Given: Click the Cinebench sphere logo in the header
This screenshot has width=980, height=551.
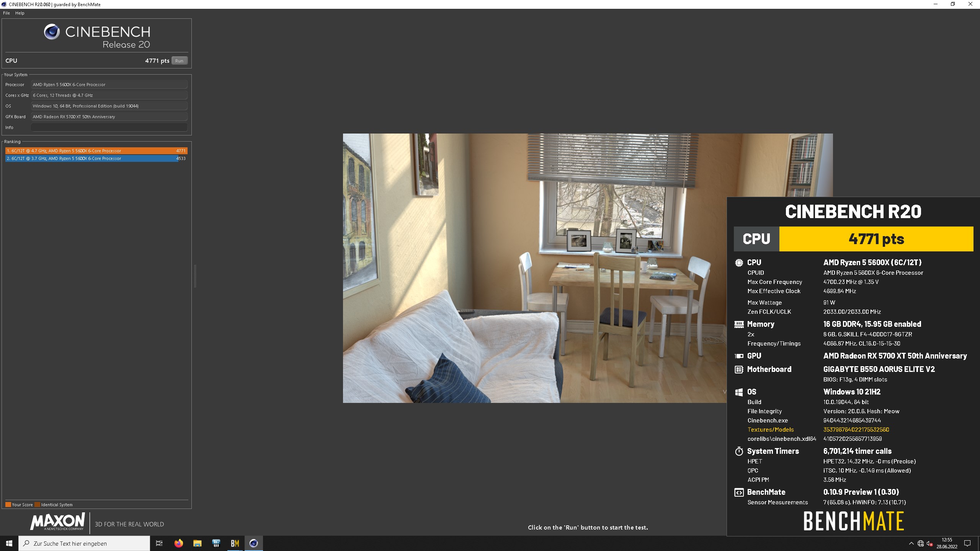Looking at the screenshot, I should (52, 32).
